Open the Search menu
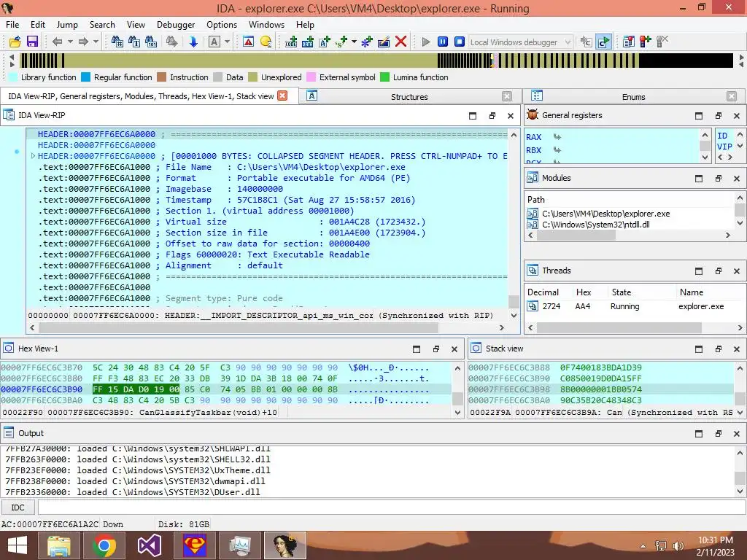The width and height of the screenshot is (747, 560). tap(102, 25)
